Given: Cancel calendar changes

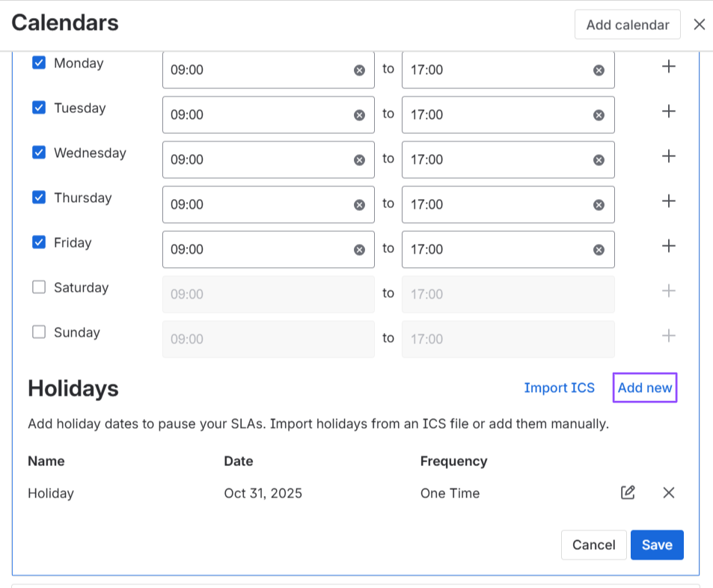Looking at the screenshot, I should click(593, 545).
